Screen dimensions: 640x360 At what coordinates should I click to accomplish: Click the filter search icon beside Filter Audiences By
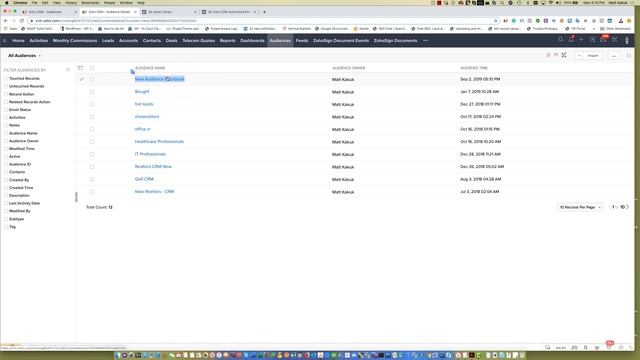point(68,70)
